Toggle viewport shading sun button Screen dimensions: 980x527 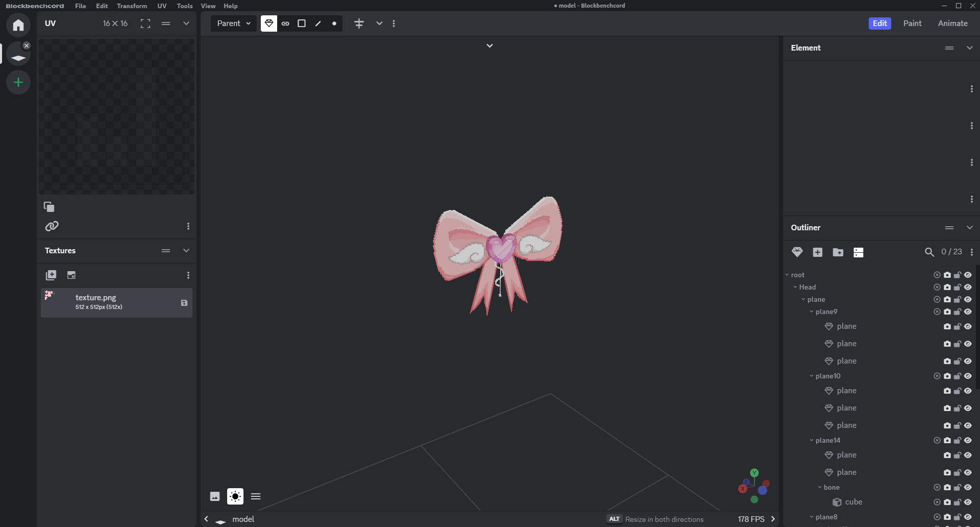[x=235, y=496]
